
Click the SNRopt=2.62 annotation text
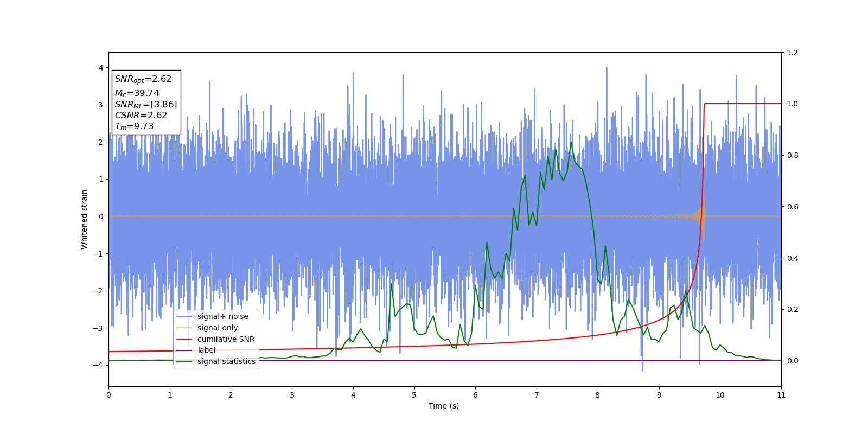point(143,79)
